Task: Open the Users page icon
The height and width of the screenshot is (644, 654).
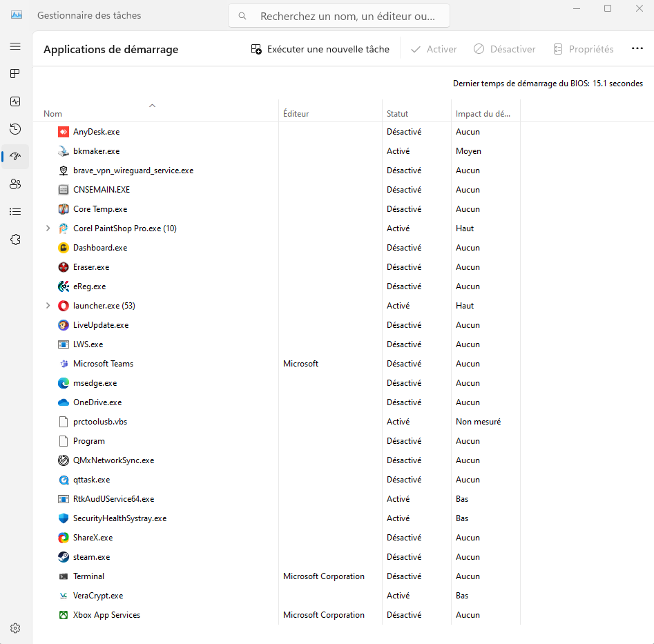Action: pyautogui.click(x=15, y=184)
